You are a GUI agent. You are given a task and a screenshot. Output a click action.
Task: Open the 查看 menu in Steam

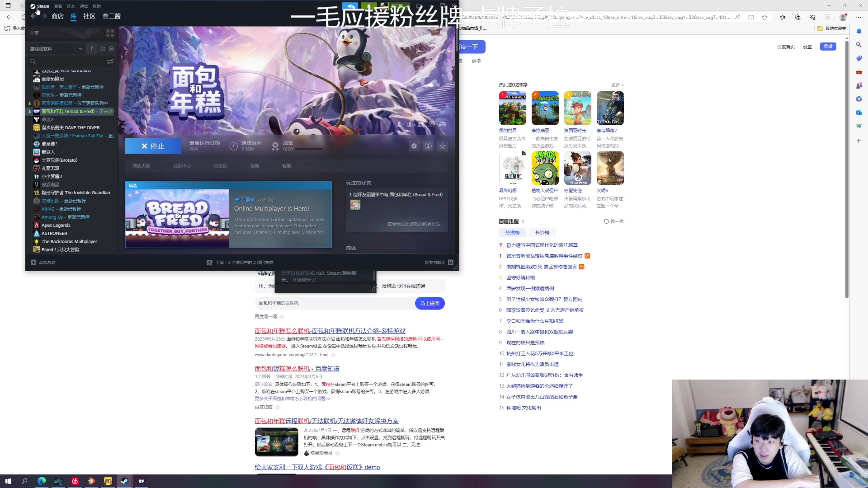57,6
